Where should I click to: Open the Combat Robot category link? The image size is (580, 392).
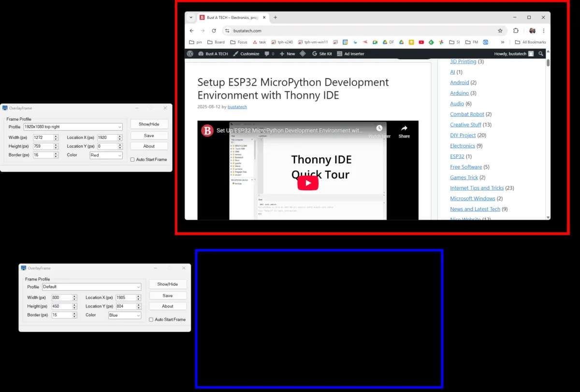467,114
